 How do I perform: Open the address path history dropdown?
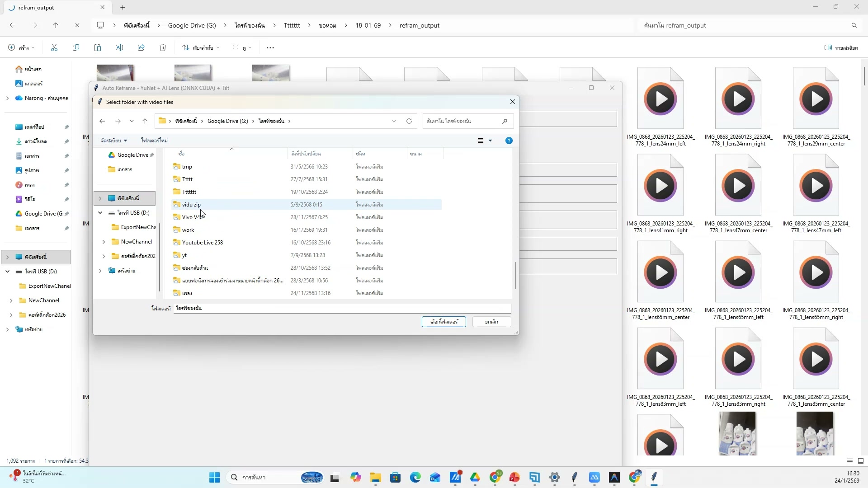pyautogui.click(x=394, y=121)
